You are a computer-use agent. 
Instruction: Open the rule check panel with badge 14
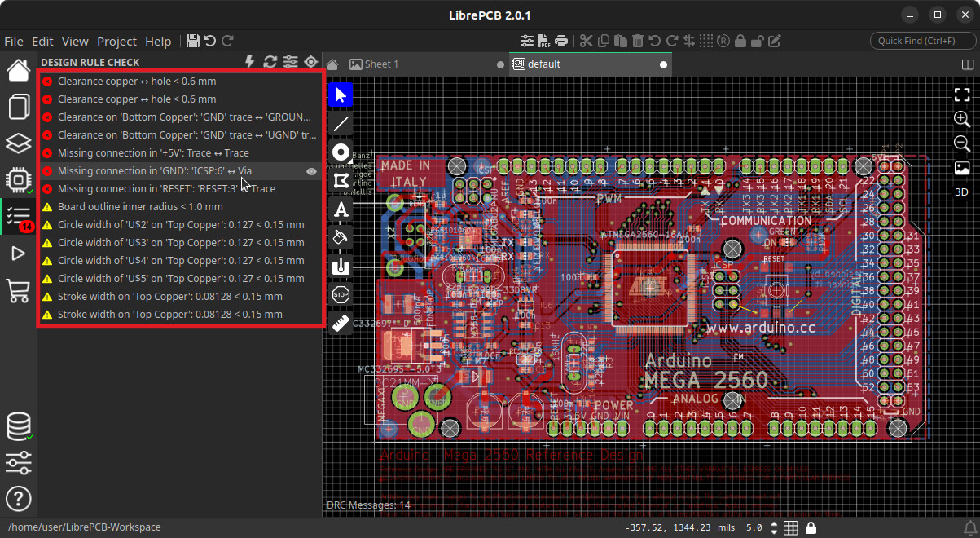[18, 217]
